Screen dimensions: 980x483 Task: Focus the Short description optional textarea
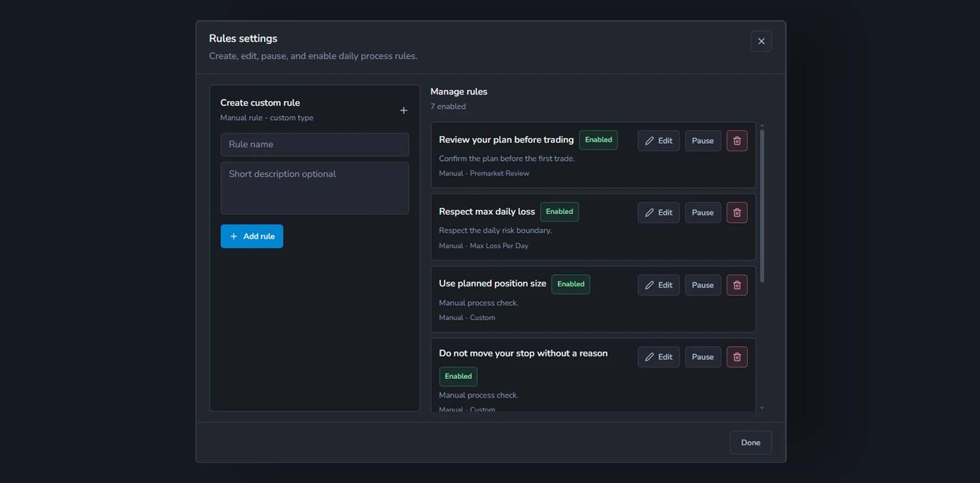coord(315,188)
